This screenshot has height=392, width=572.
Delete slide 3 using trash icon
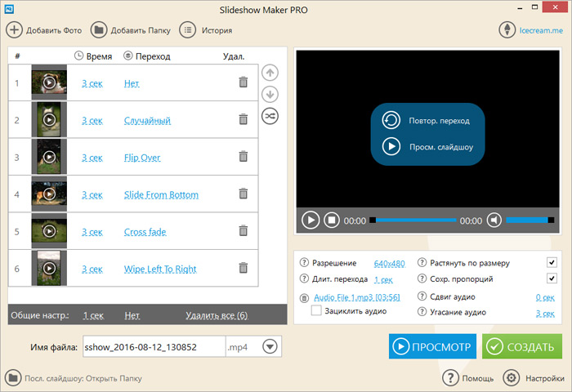click(243, 157)
